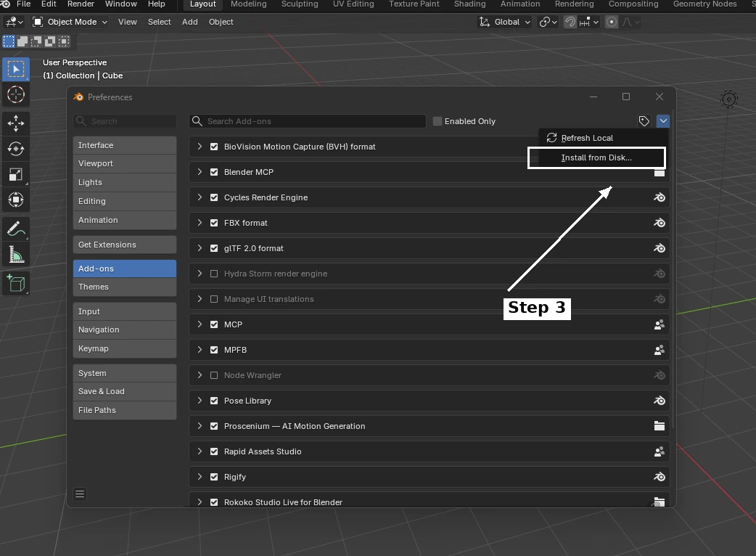This screenshot has width=756, height=556.
Task: Click the Search Add-ons field
Action: point(308,121)
